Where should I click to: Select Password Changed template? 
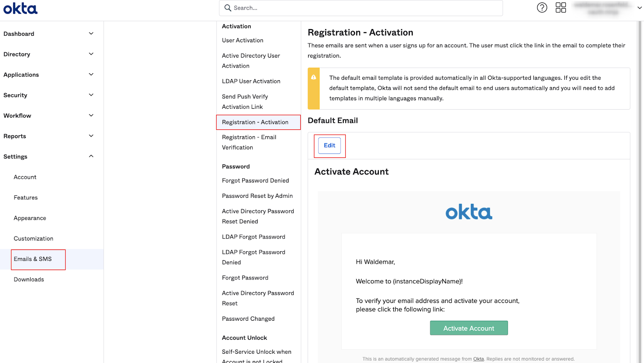pos(248,319)
